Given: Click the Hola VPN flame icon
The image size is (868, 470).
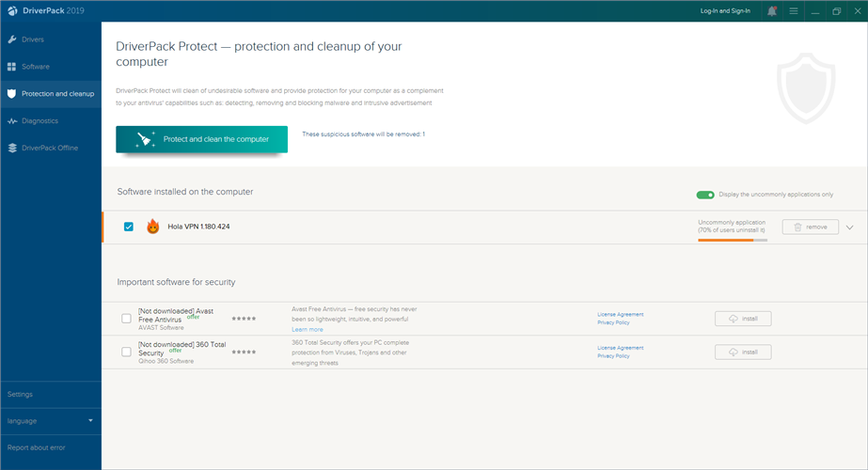Looking at the screenshot, I should 153,227.
